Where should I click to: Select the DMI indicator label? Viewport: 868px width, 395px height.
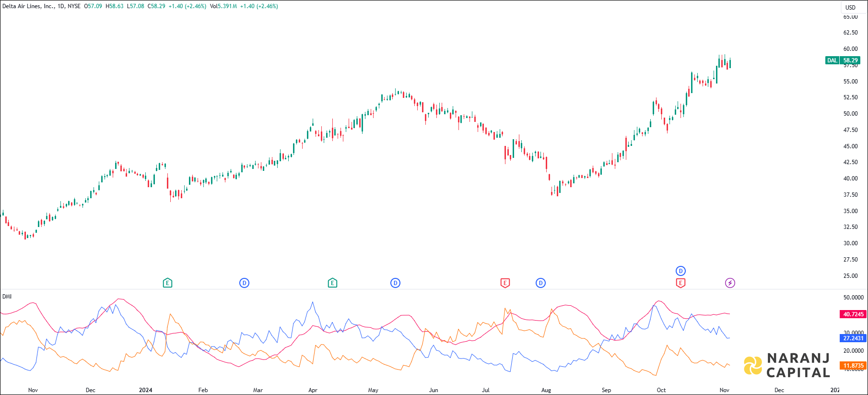[x=7, y=297]
